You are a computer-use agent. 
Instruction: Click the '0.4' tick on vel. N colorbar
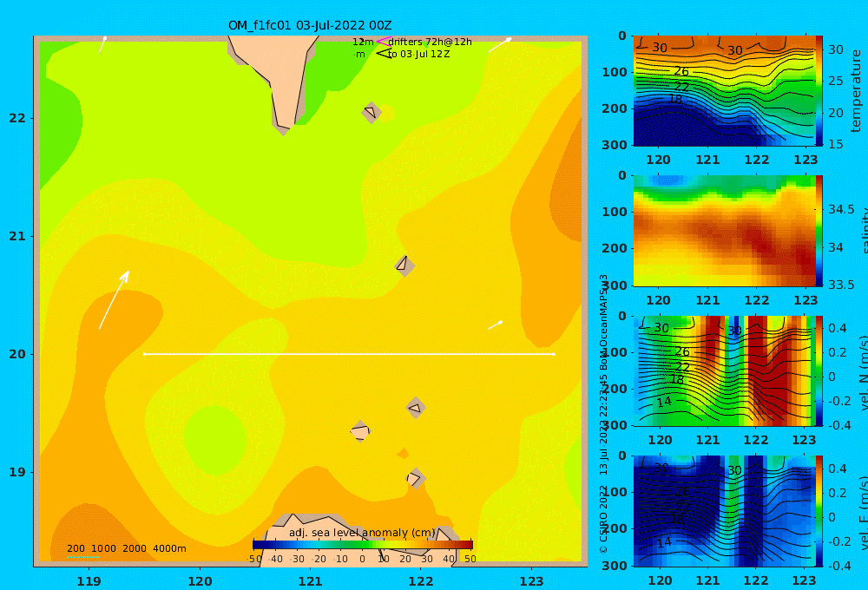pyautogui.click(x=838, y=328)
